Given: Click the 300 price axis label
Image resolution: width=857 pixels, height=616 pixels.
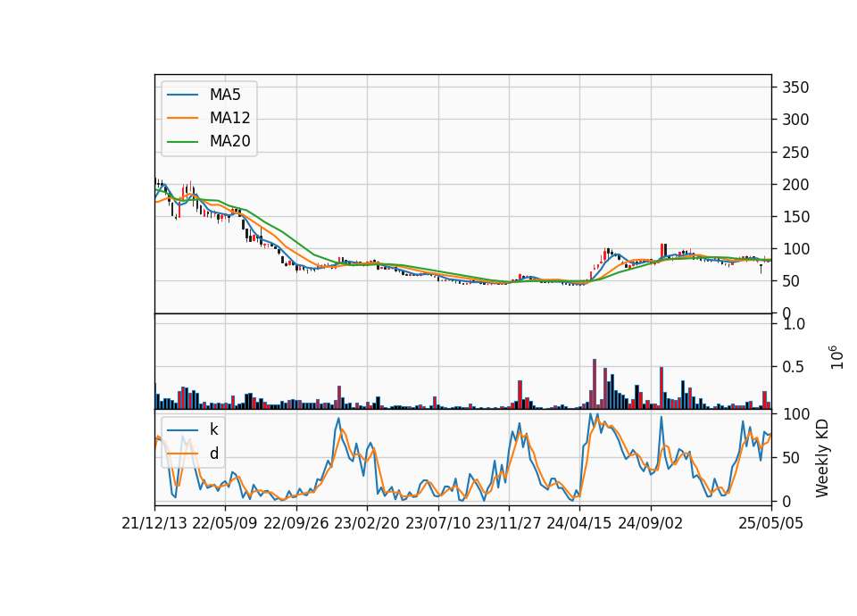Looking at the screenshot, I should (795, 120).
